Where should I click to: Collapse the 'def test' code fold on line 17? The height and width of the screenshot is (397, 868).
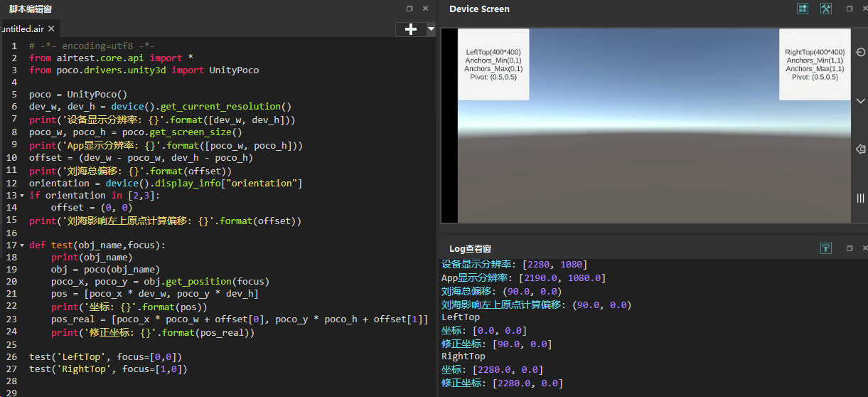click(x=22, y=245)
